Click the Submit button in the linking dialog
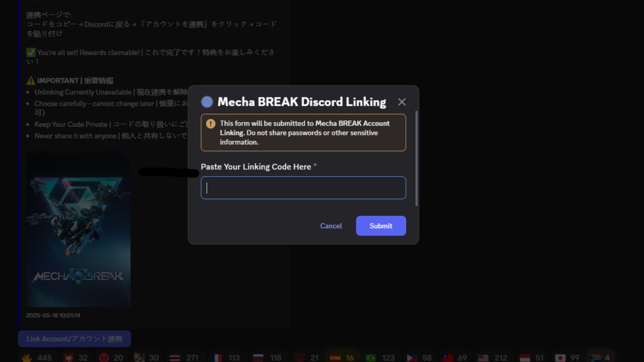The width and height of the screenshot is (644, 362). (x=381, y=226)
